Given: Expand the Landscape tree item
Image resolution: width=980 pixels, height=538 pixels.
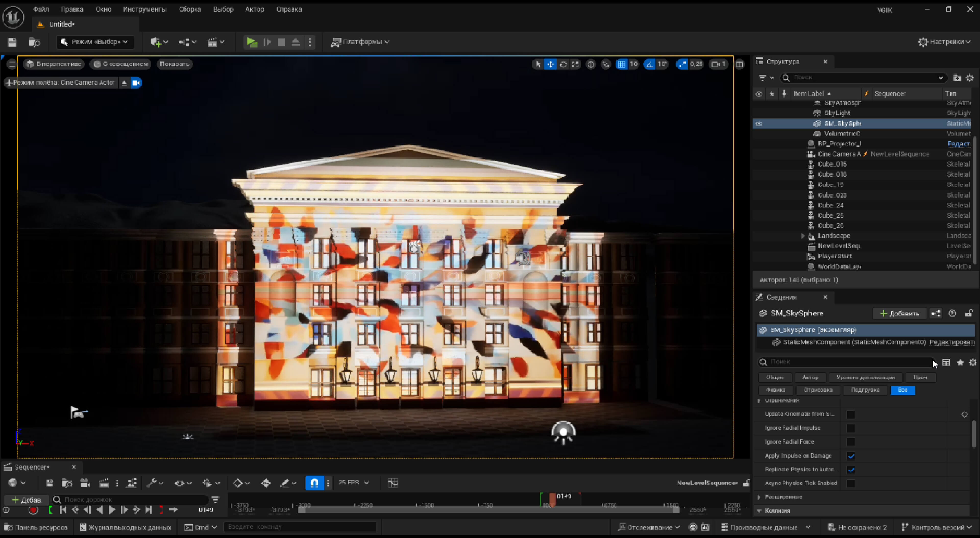Looking at the screenshot, I should pos(803,236).
